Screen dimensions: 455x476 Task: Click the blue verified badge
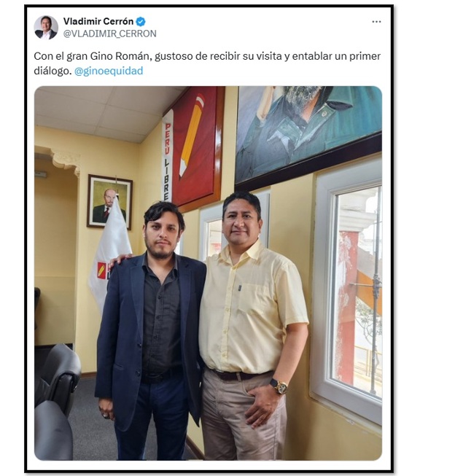click(140, 22)
